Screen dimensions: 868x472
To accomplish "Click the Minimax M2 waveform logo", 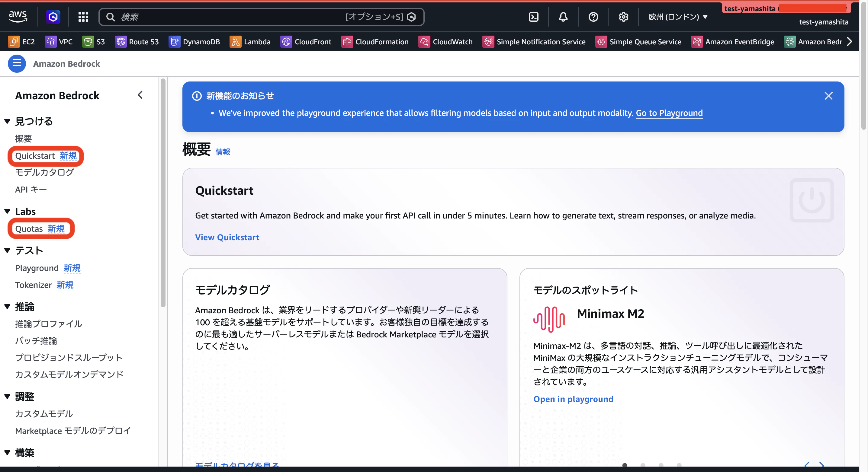I will (x=549, y=319).
